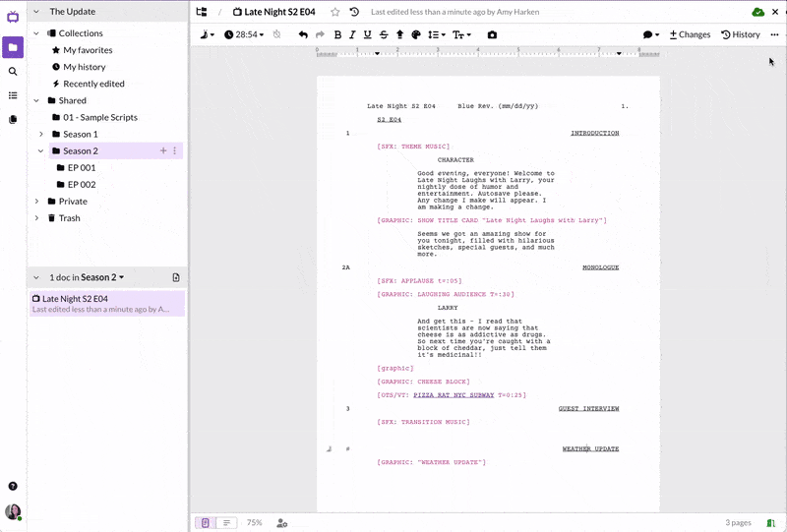Open the help question mark icon
Image resolution: width=787 pixels, height=532 pixels.
tap(13, 486)
